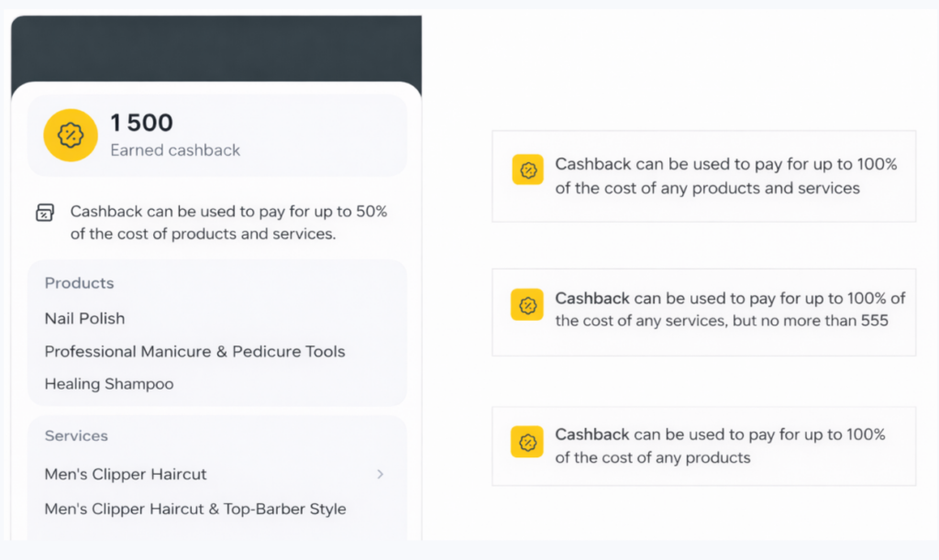The width and height of the screenshot is (939, 560).
Task: Select Nail Polish from the Products list
Action: pyautogui.click(x=84, y=318)
